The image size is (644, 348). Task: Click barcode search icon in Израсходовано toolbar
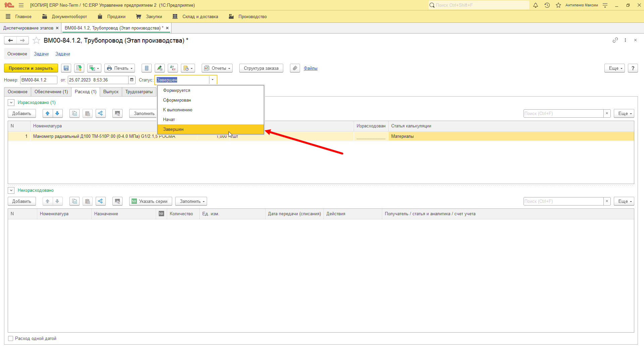pyautogui.click(x=117, y=113)
